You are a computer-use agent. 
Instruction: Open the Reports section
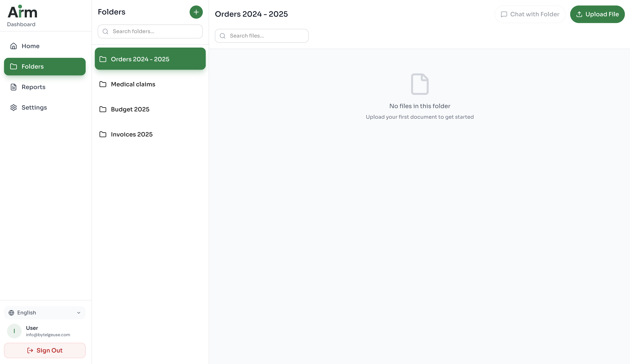33,87
